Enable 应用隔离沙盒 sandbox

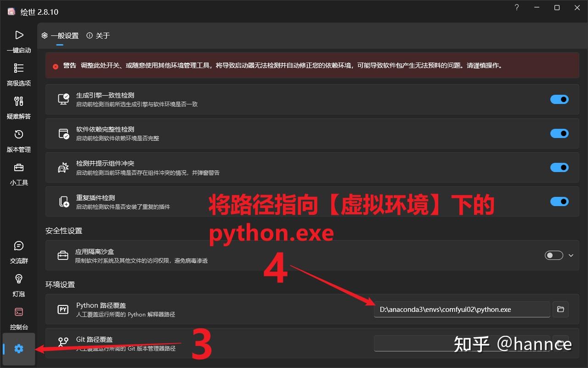click(x=554, y=255)
